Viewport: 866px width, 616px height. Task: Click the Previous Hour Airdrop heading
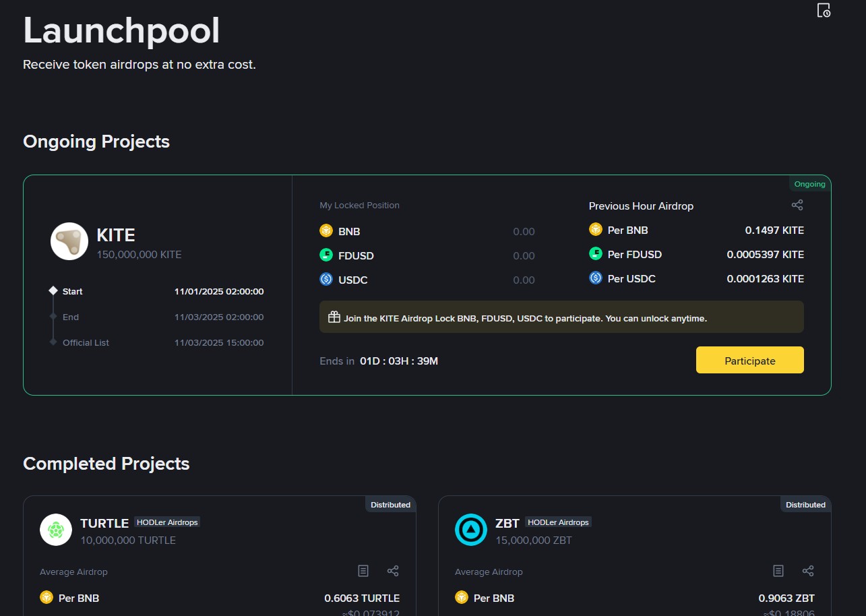641,206
